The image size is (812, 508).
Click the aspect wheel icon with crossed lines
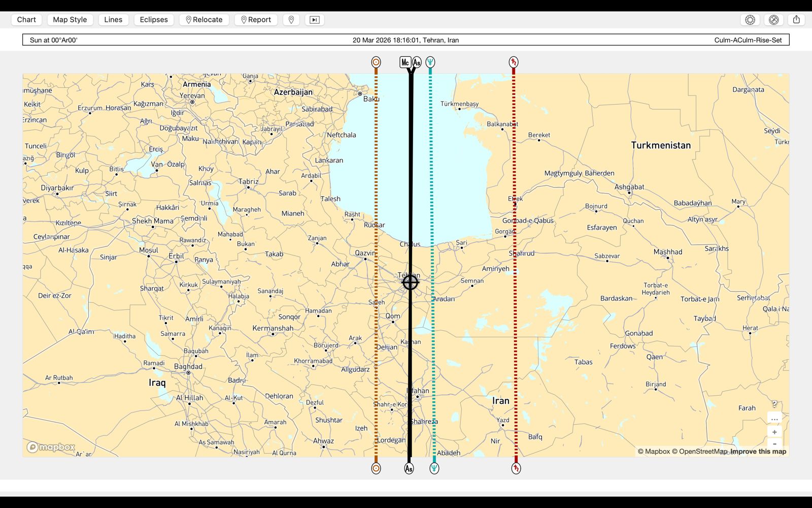773,20
